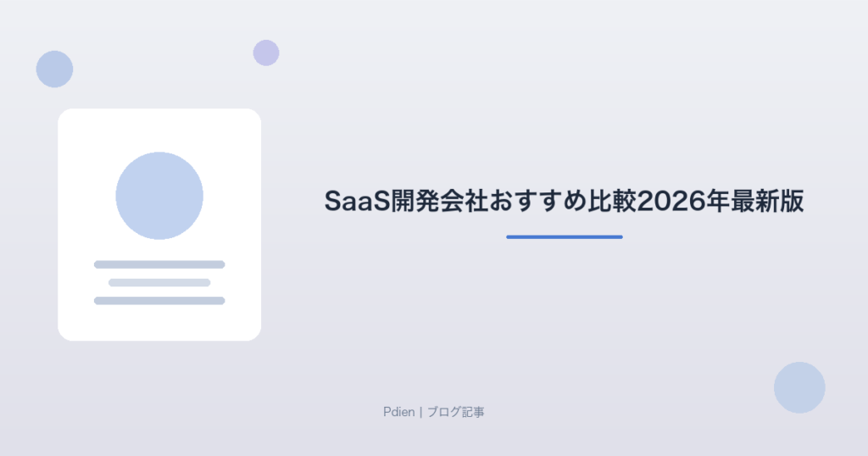Screen dimensions: 868x456
Task: Click the vertical bar separator after Pdien
Action: click(420, 412)
